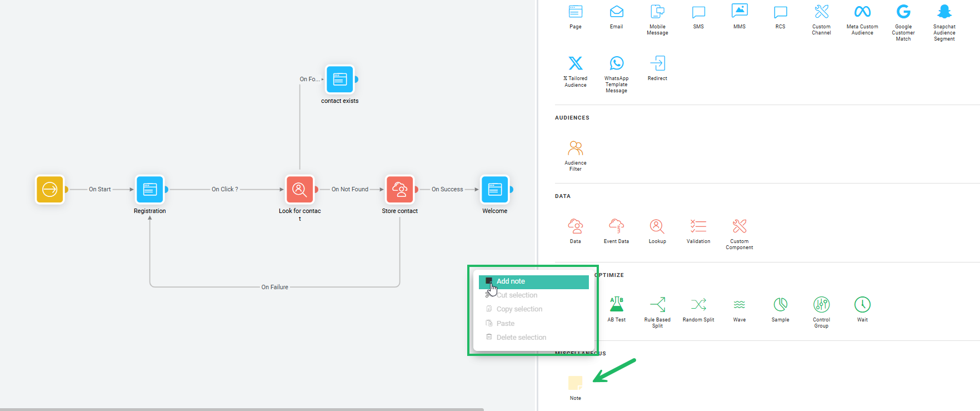Click the Note sticky icon
Viewport: 980px width, 411px height.
tap(575, 383)
